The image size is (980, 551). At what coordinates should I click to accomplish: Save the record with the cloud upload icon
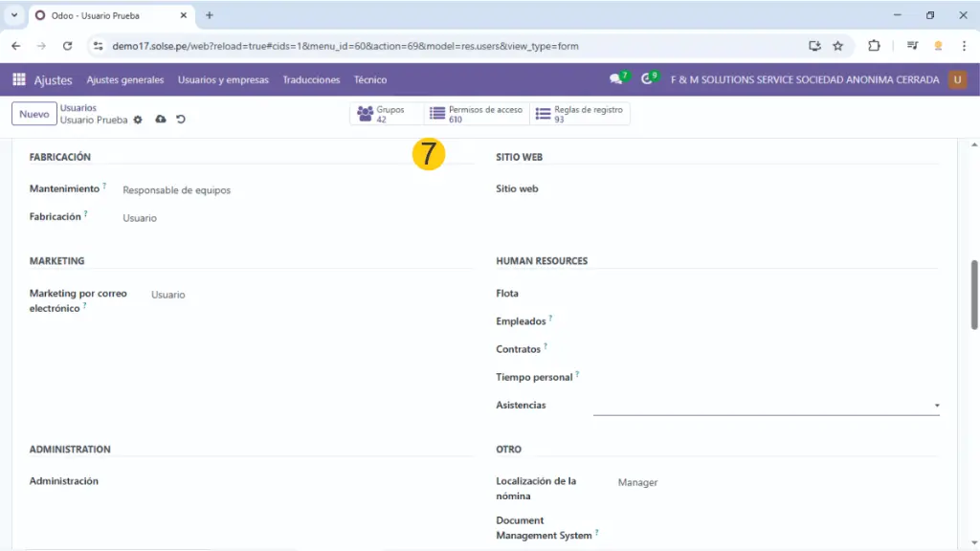pos(161,120)
